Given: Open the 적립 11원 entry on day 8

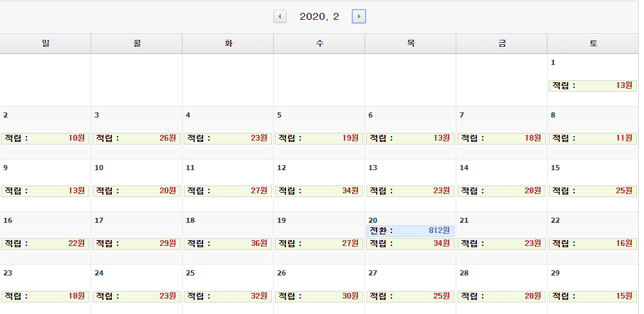Looking at the screenshot, I should [x=593, y=138].
